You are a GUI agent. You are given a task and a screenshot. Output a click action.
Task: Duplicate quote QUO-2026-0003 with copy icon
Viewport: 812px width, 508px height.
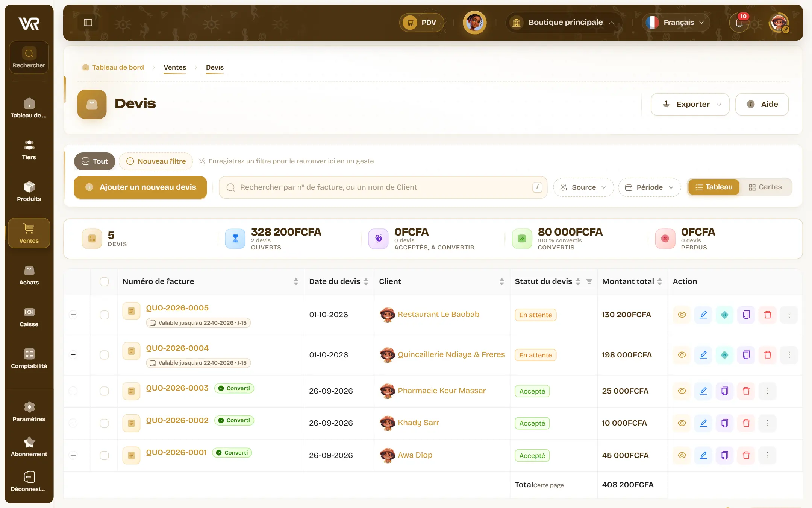click(x=725, y=391)
